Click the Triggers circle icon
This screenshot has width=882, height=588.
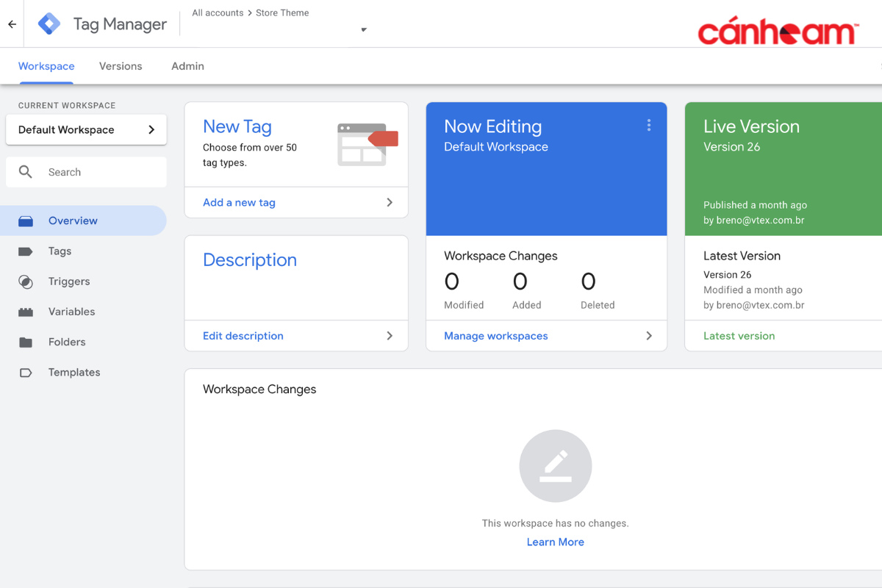click(26, 282)
